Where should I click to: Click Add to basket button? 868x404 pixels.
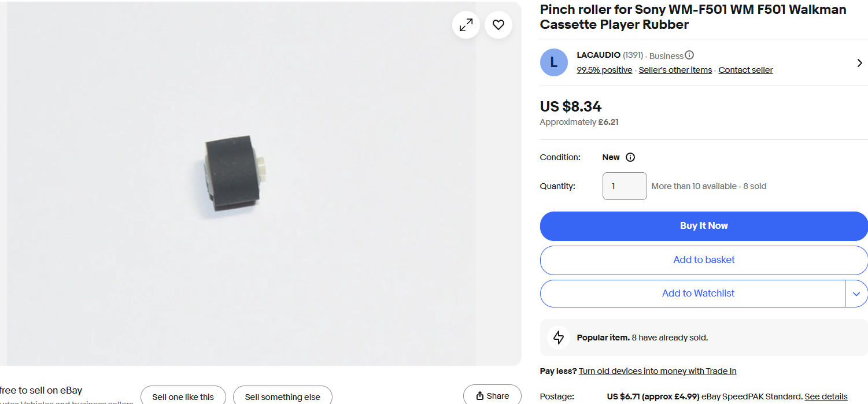[703, 260]
